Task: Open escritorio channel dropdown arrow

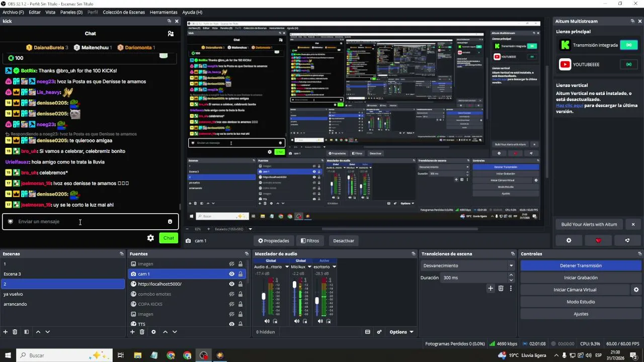Action: (x=334, y=267)
